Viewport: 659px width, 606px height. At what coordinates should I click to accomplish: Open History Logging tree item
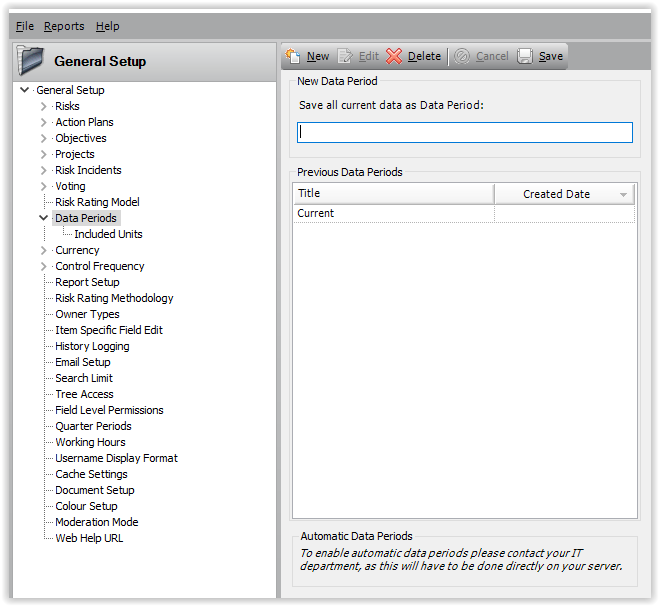pyautogui.click(x=92, y=346)
